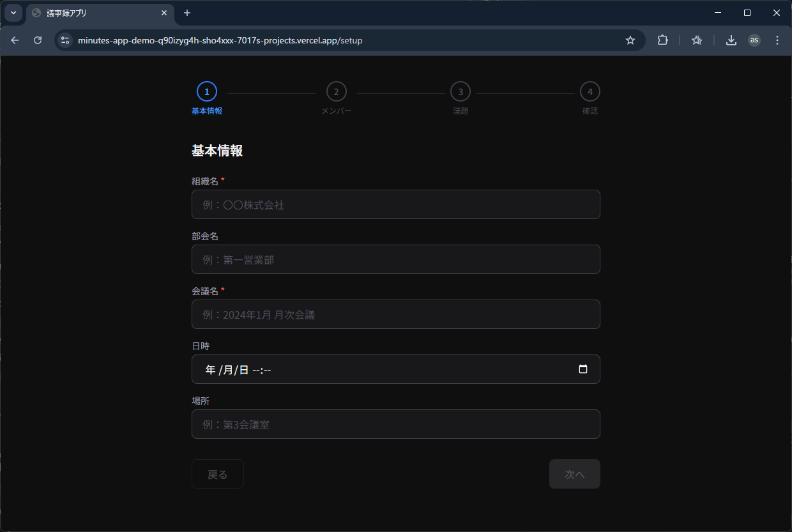
Task: Click the 戻る button
Action: (x=217, y=474)
